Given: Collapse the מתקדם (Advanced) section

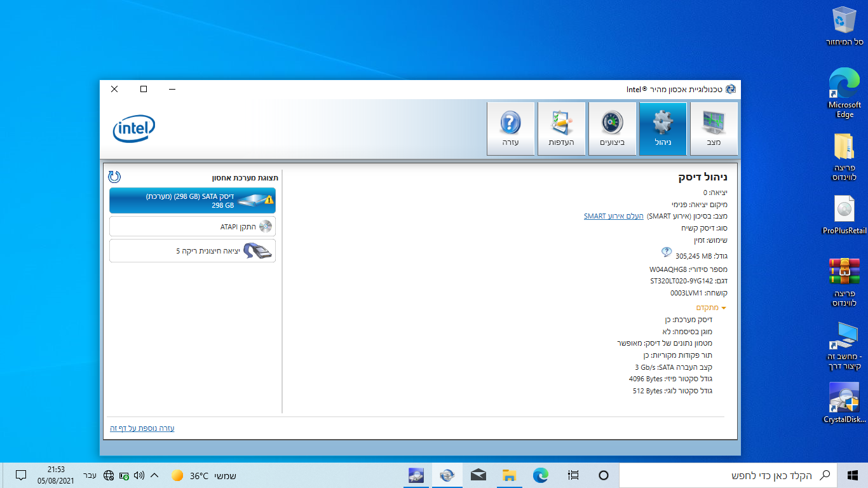Looking at the screenshot, I should tap(710, 308).
